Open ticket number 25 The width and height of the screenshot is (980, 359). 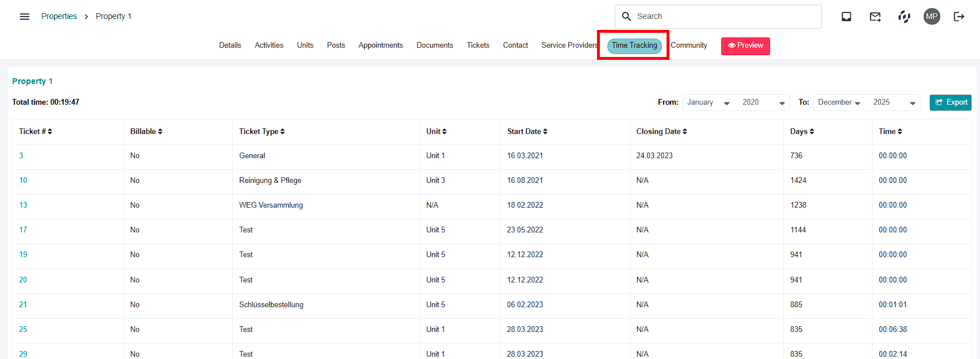coord(23,330)
